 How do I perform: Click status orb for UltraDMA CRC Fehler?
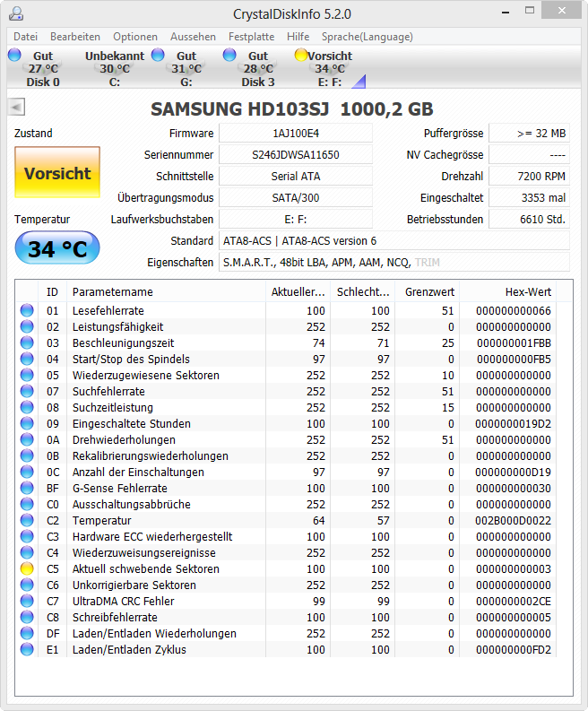point(27,601)
